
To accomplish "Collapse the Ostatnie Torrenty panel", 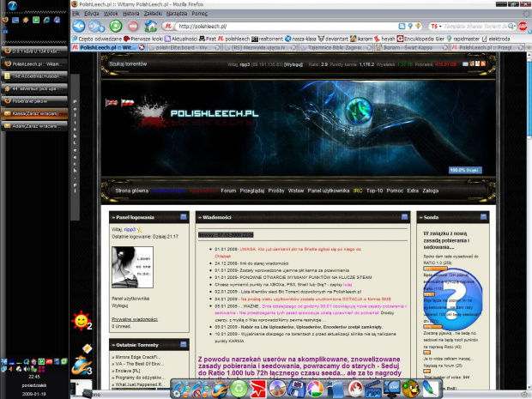I will (184, 344).
